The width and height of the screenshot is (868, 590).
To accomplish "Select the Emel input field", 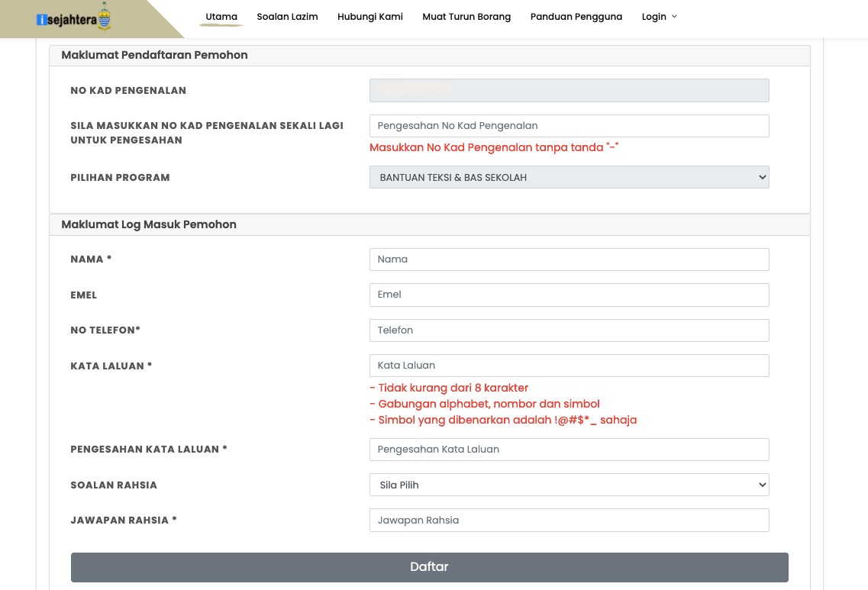I will pos(569,295).
